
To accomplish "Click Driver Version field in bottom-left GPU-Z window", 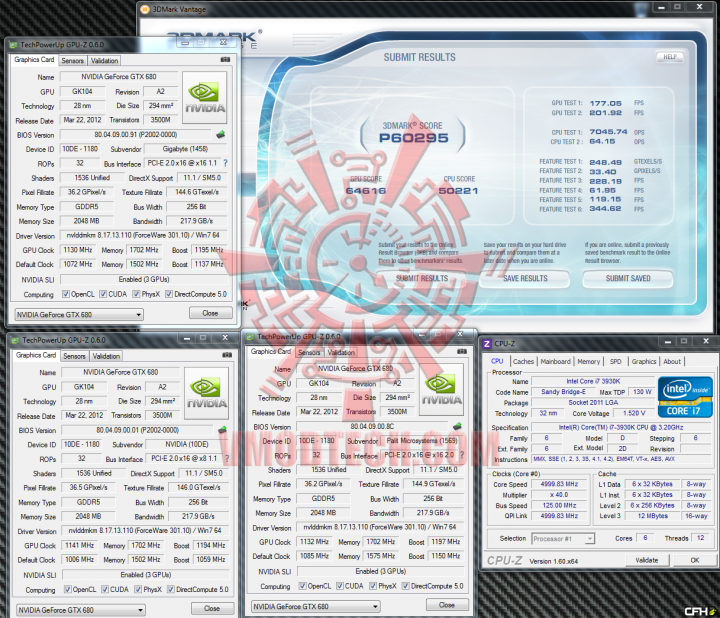I will tap(145, 530).
